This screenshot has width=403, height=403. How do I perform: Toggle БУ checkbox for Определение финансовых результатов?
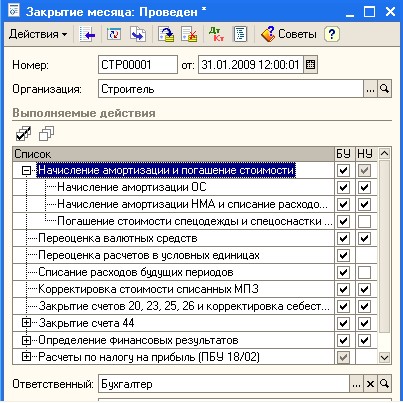[343, 340]
